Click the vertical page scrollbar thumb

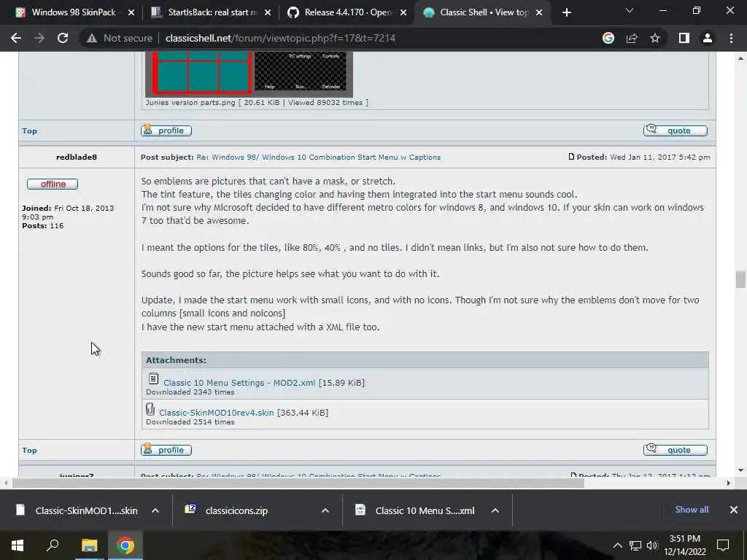740,280
